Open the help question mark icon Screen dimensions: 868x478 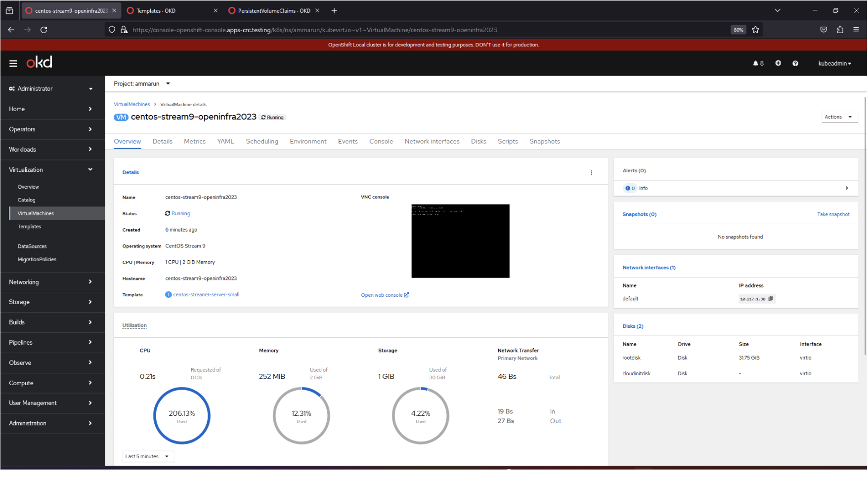(x=795, y=63)
